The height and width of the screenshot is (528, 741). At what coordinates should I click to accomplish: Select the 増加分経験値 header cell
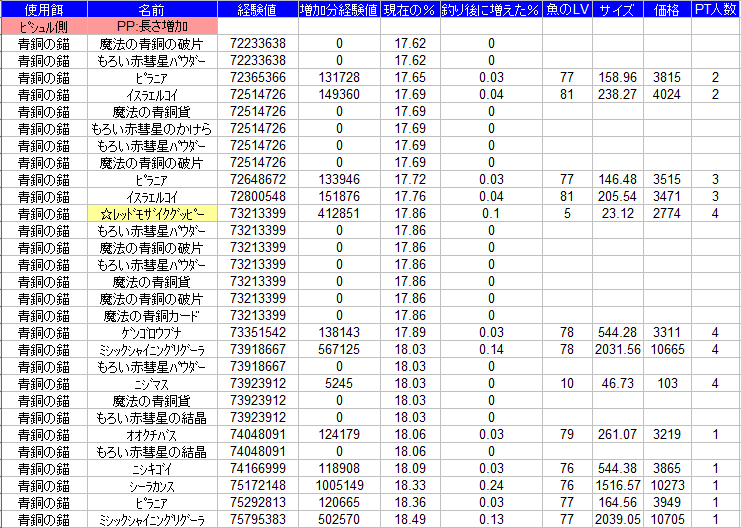pyautogui.click(x=339, y=10)
